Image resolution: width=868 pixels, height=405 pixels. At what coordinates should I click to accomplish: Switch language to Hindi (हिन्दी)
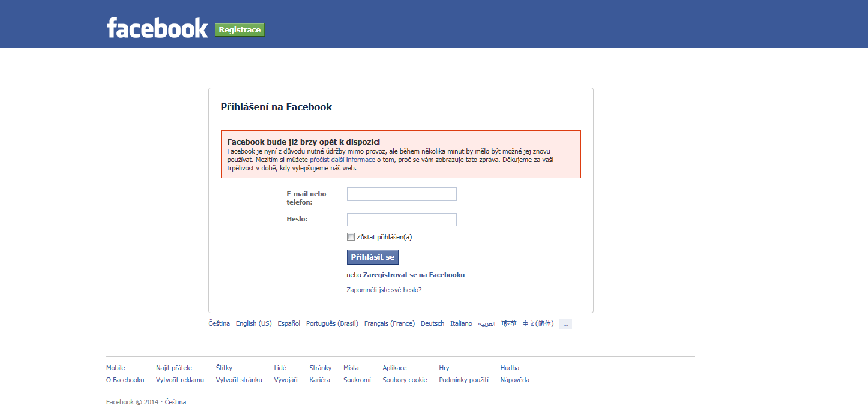pyautogui.click(x=509, y=323)
